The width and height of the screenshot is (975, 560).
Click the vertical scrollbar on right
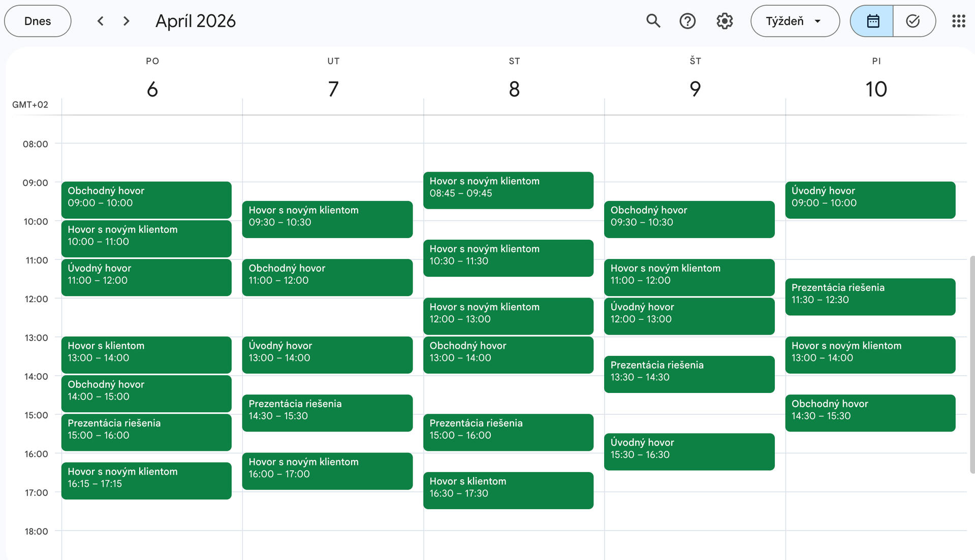972,365
